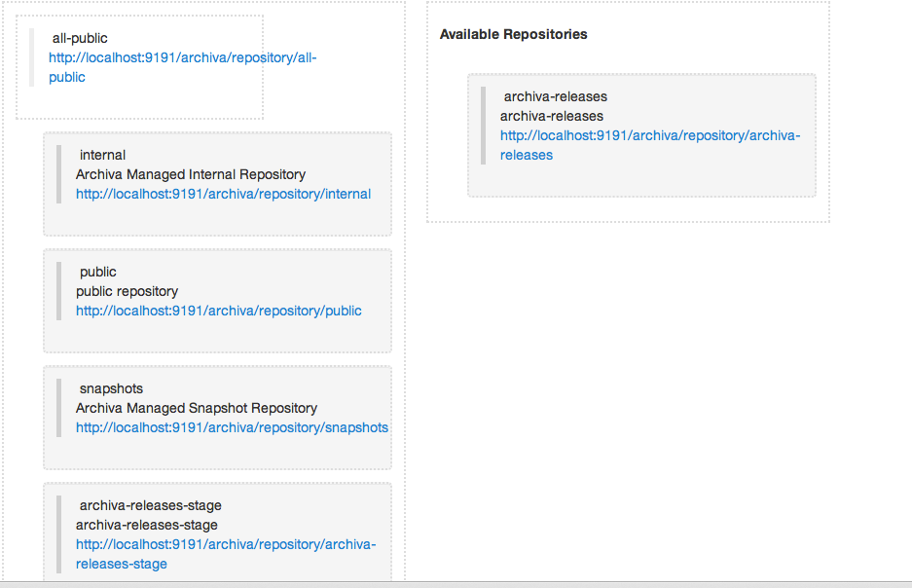The image size is (912, 588).
Task: Click the horizontal scrollbar at the page bottom
Action: pos(456,584)
